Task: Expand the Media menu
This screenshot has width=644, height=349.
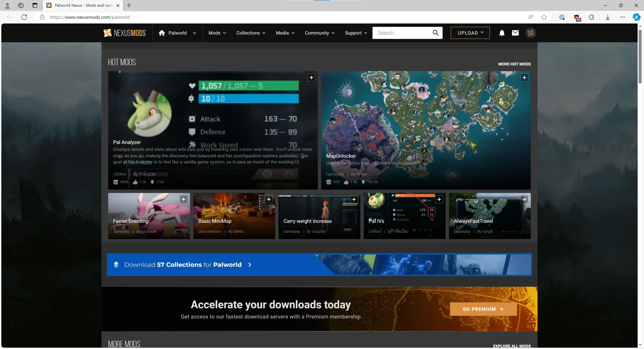Action: [285, 33]
